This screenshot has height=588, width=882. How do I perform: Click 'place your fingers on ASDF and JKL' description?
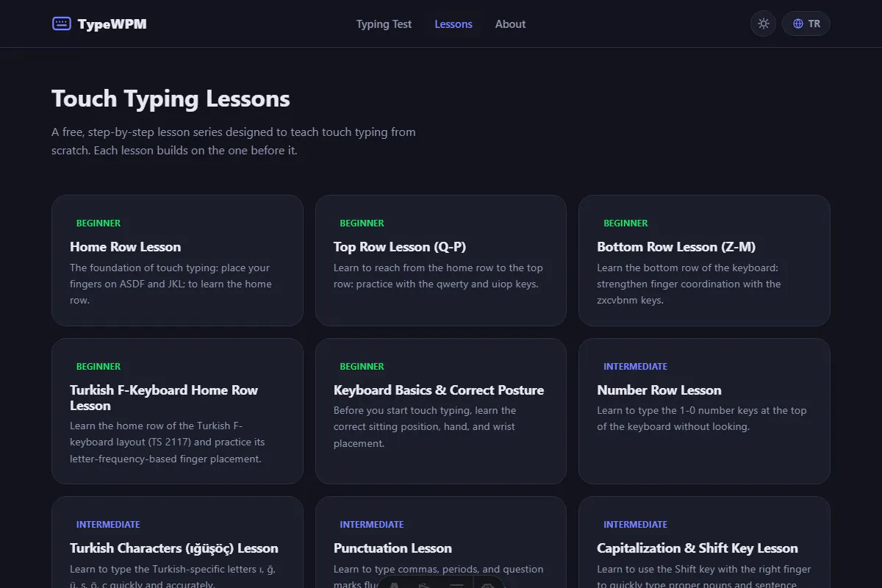click(x=171, y=284)
